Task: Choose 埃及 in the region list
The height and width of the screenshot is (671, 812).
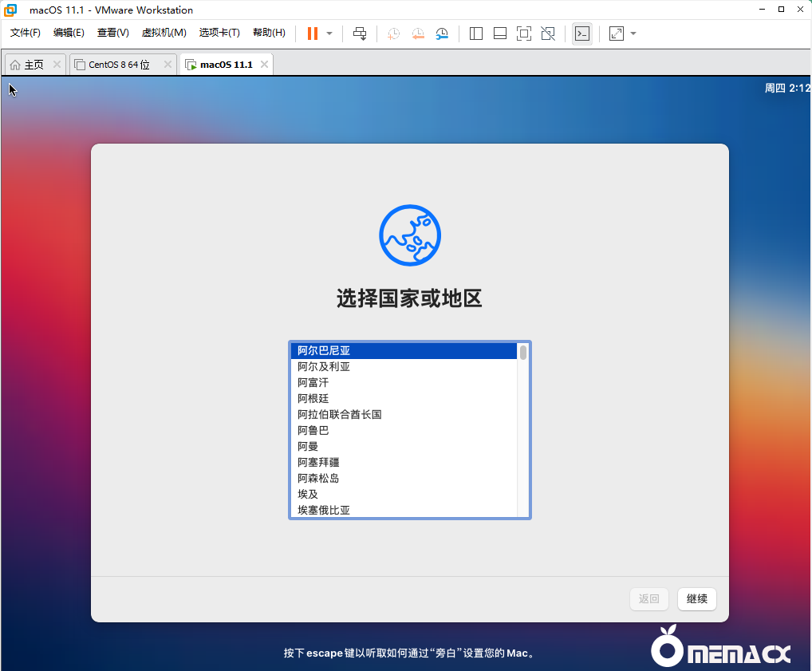Action: click(x=308, y=494)
